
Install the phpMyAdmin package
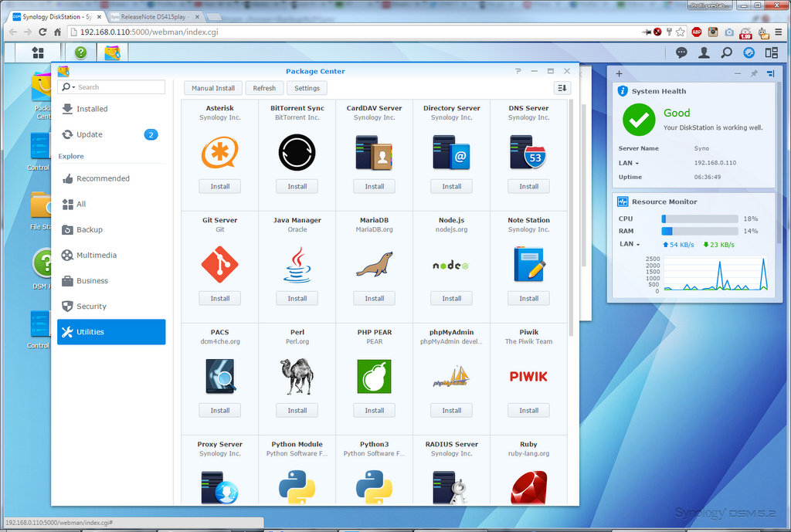pos(451,411)
